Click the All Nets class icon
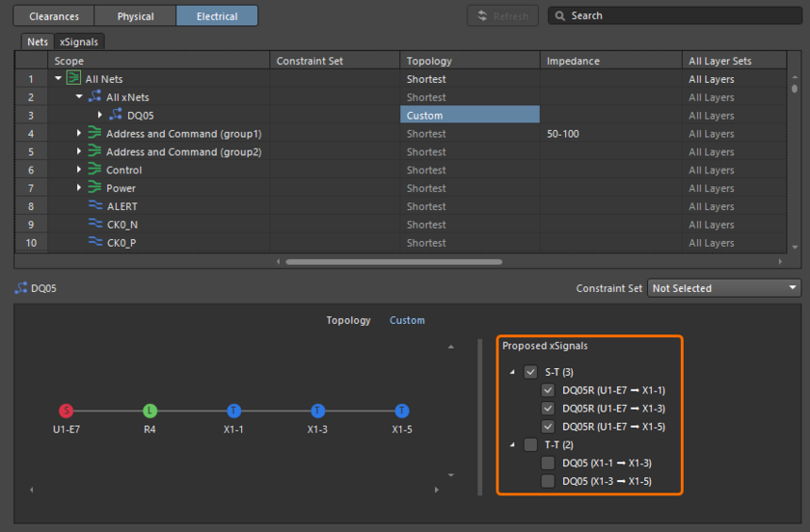Screen dimensions: 810x532 (x=74, y=78)
